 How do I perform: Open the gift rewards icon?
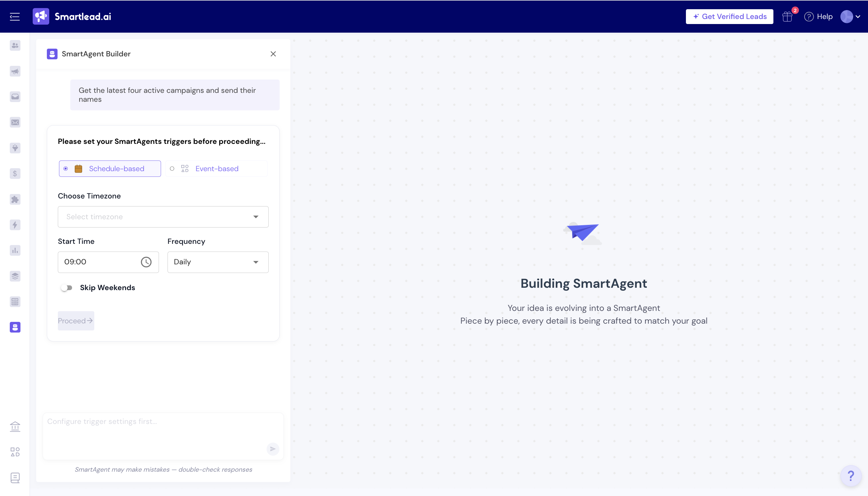(787, 17)
